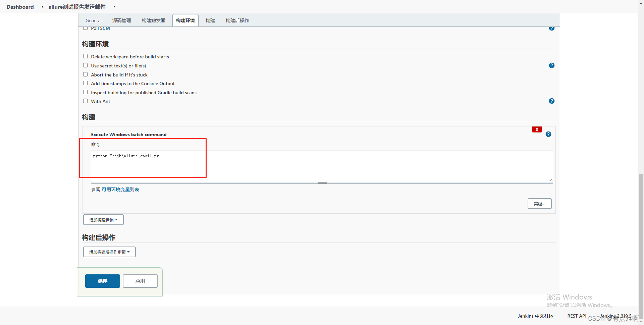The image size is (644, 325).
Task: Switch to the 源码管理 tab
Action: [121, 20]
